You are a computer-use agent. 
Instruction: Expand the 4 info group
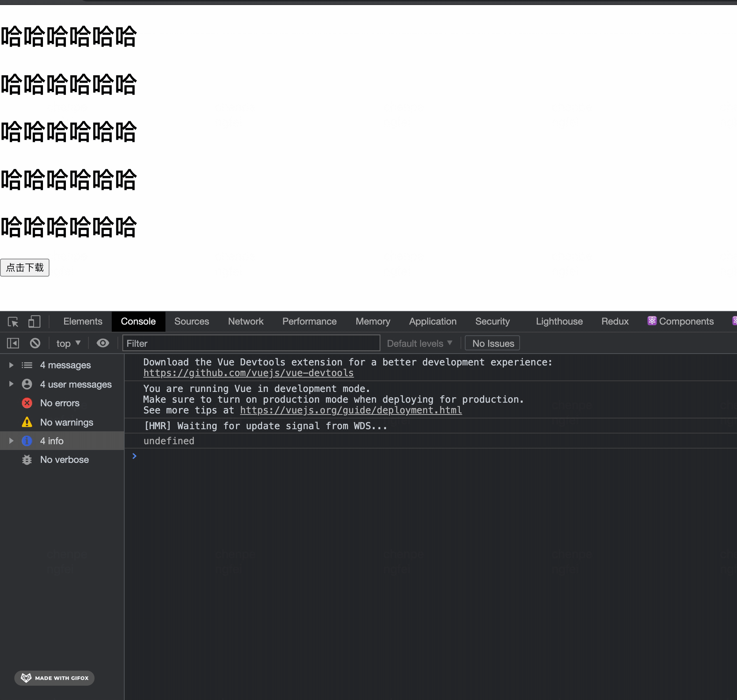click(x=10, y=441)
